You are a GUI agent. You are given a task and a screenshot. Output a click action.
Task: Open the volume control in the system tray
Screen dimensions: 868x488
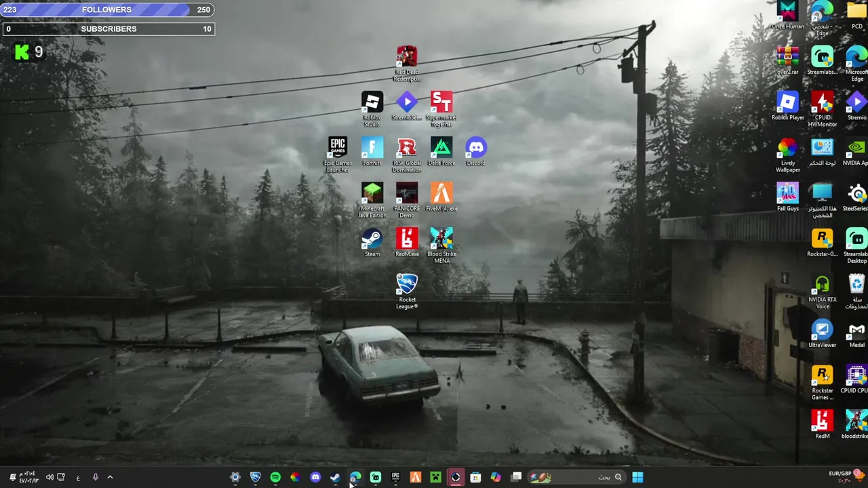click(x=50, y=477)
